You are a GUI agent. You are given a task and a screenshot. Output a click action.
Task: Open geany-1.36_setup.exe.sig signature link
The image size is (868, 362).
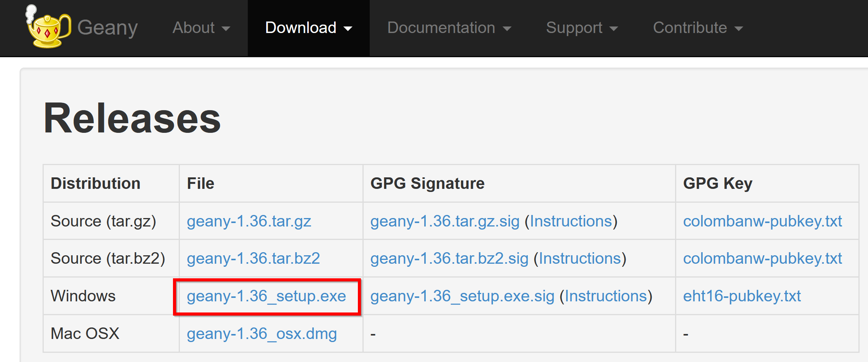pos(463,296)
